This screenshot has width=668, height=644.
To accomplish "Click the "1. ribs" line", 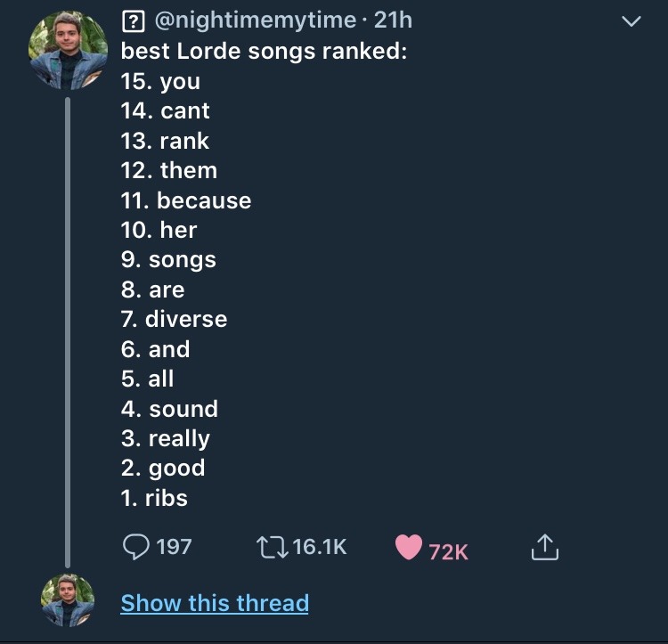I will pyautogui.click(x=154, y=498).
